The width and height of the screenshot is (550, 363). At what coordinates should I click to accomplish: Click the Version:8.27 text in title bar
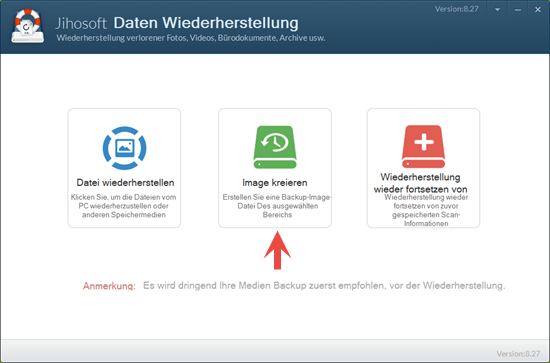(x=457, y=9)
